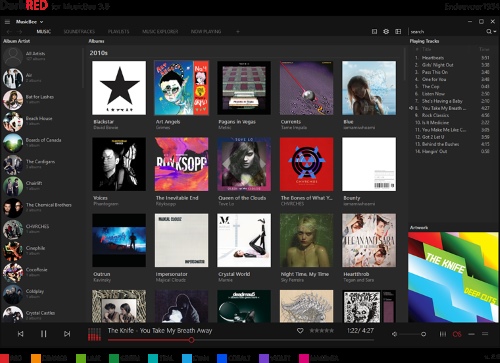Go back with the left arrow
Screen dimensions: 500x363
click(x=9, y=32)
